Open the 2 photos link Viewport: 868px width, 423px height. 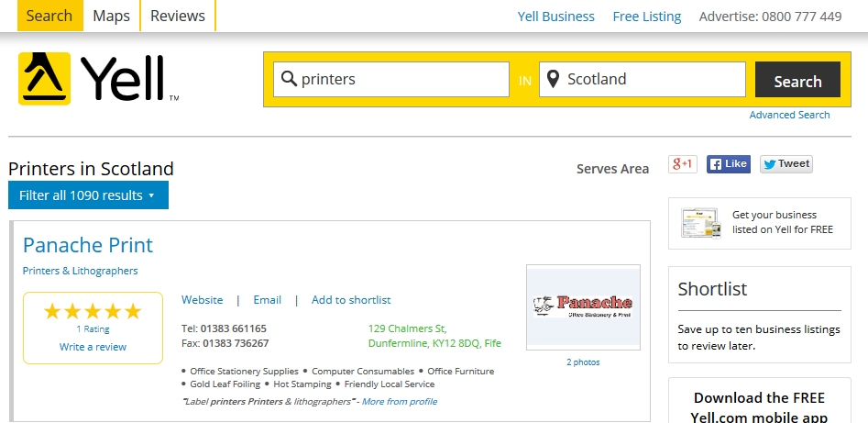[x=583, y=362]
